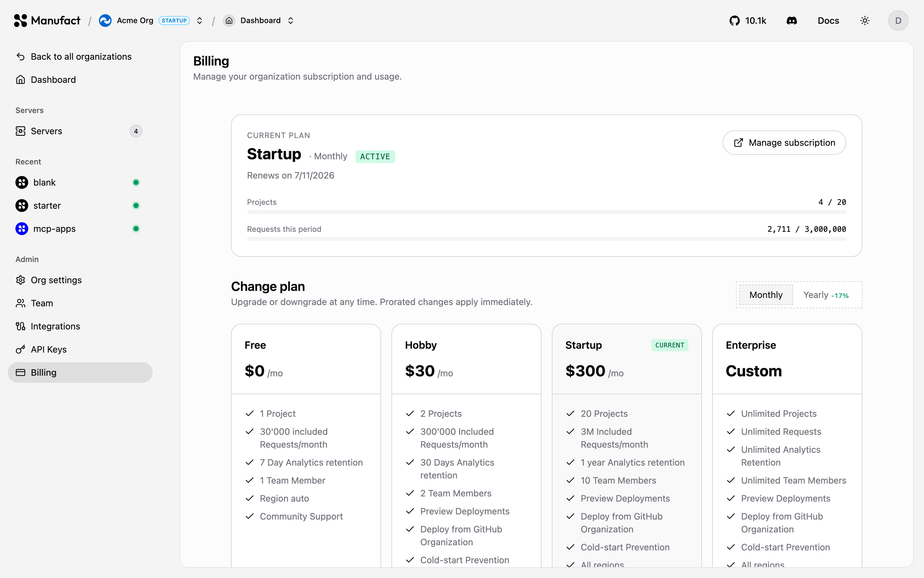The image size is (924, 578).
Task: Open the user avatar D menu
Action: click(x=898, y=21)
